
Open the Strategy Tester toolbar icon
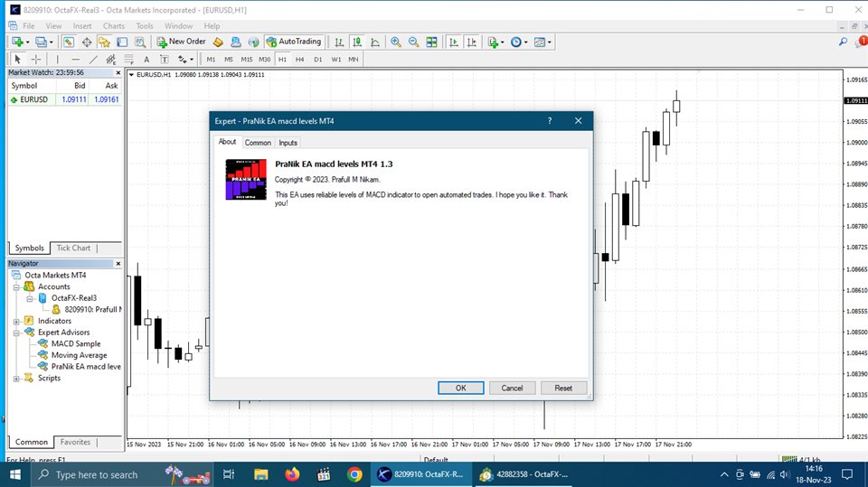(x=140, y=42)
